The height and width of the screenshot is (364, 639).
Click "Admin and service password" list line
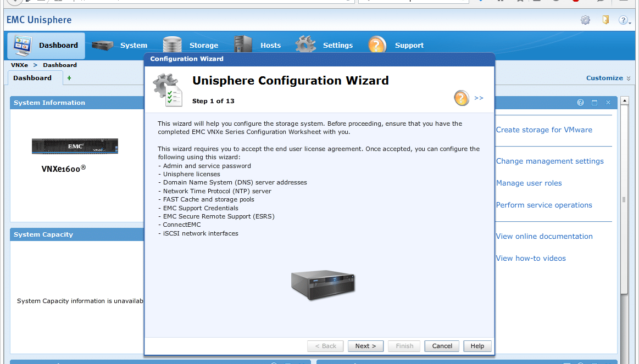[x=204, y=166]
